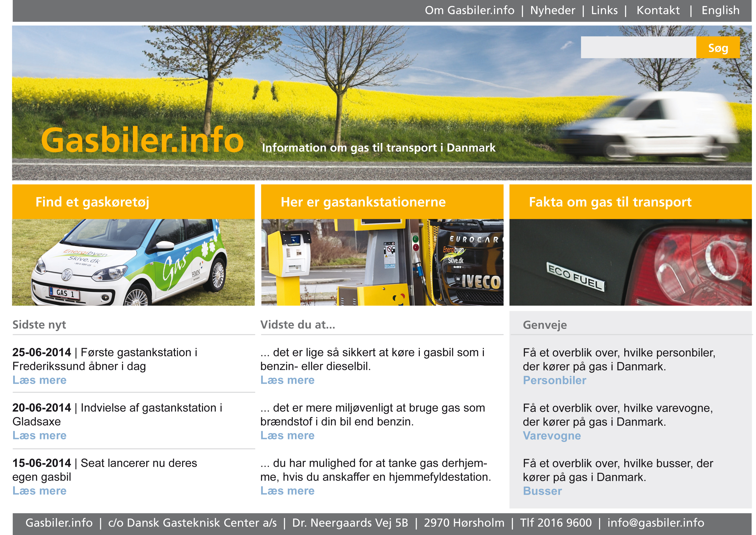This screenshot has width=756, height=535.
Task: Follow the Busser shortcut link
Action: click(x=542, y=491)
